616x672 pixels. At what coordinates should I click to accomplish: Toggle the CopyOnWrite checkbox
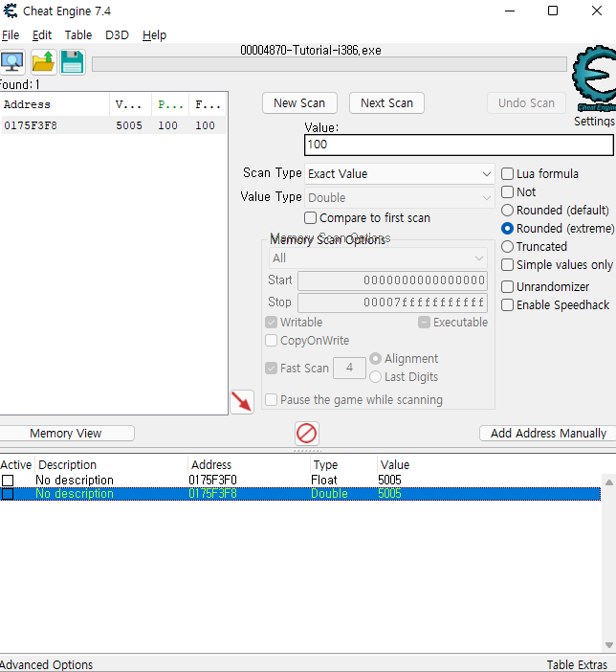[x=271, y=340]
